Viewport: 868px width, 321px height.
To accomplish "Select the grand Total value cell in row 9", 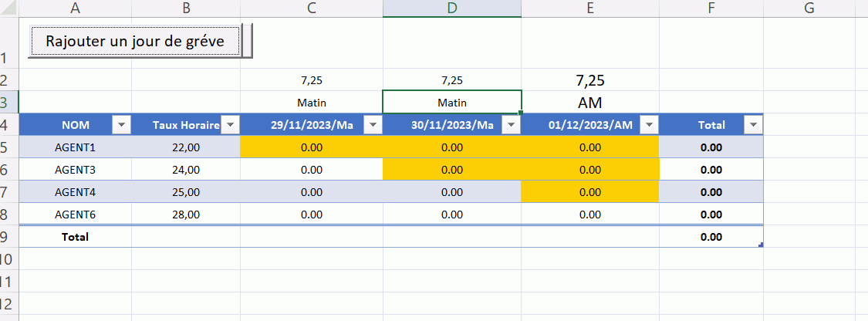I will point(711,237).
